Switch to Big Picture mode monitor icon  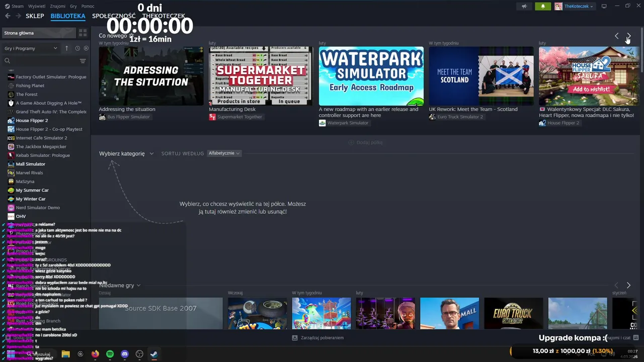pyautogui.click(x=604, y=7)
